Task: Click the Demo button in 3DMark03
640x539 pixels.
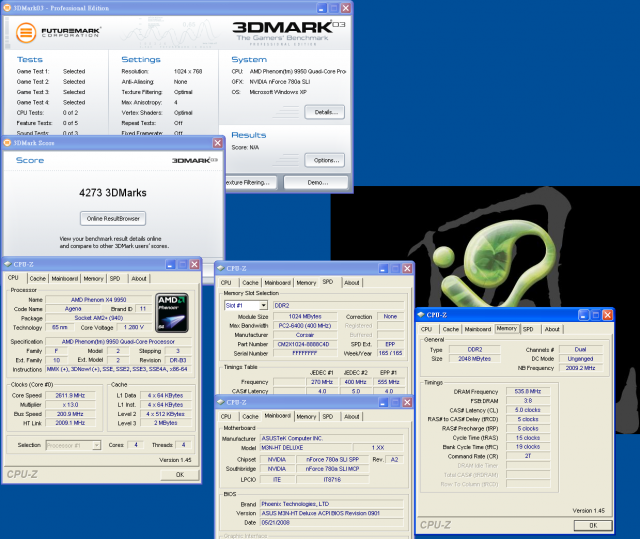Action: click(316, 182)
